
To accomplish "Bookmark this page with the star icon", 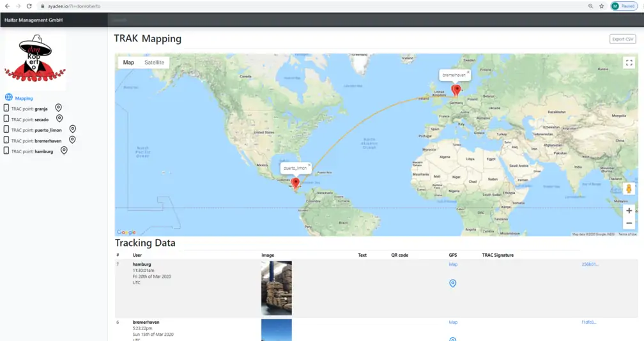I will pos(602,6).
